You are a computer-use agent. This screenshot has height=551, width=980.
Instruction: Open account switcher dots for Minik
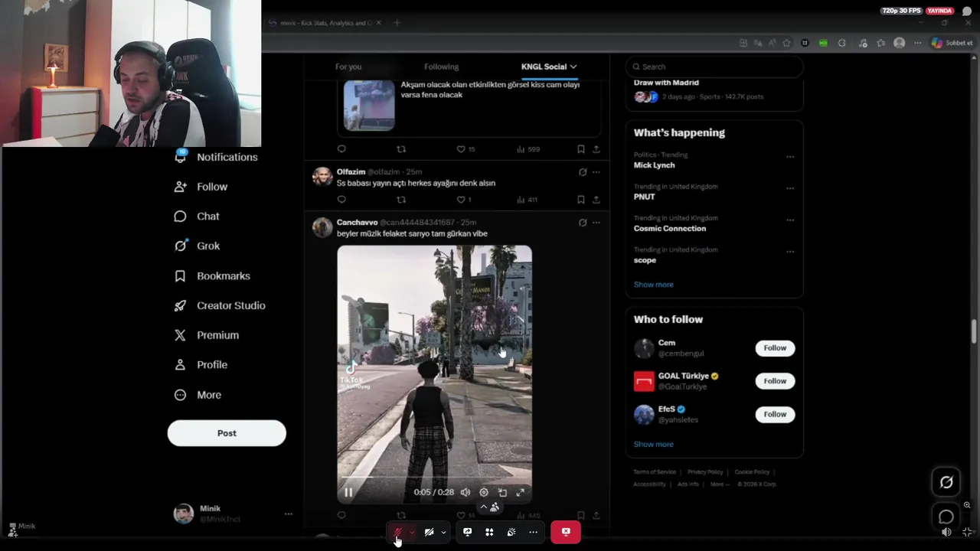point(289,514)
